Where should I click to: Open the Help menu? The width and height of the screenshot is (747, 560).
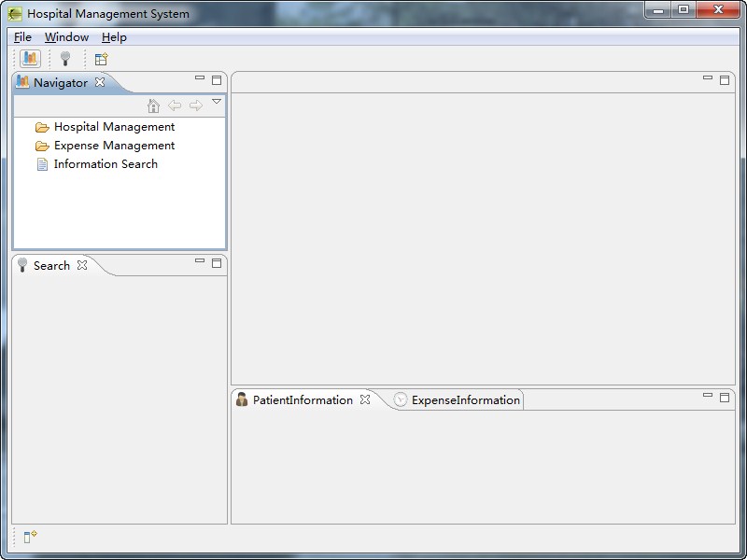pyautogui.click(x=114, y=37)
